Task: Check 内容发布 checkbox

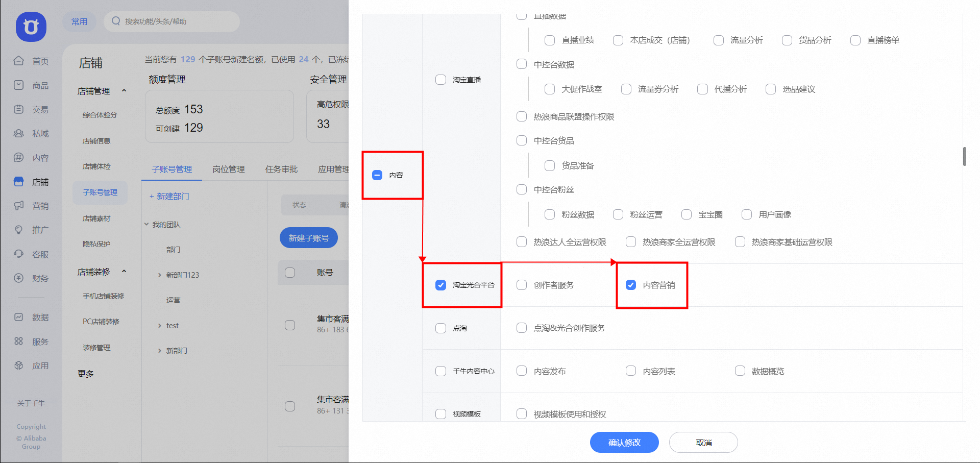Action: coord(522,371)
